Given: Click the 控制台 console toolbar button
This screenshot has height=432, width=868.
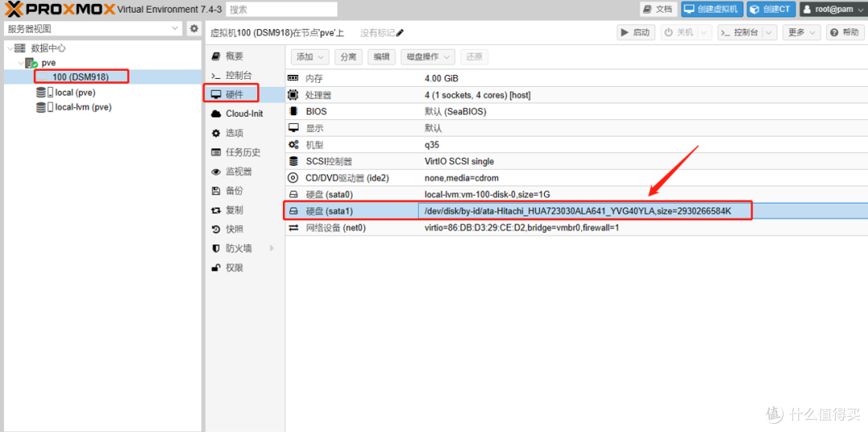Looking at the screenshot, I should 740,33.
